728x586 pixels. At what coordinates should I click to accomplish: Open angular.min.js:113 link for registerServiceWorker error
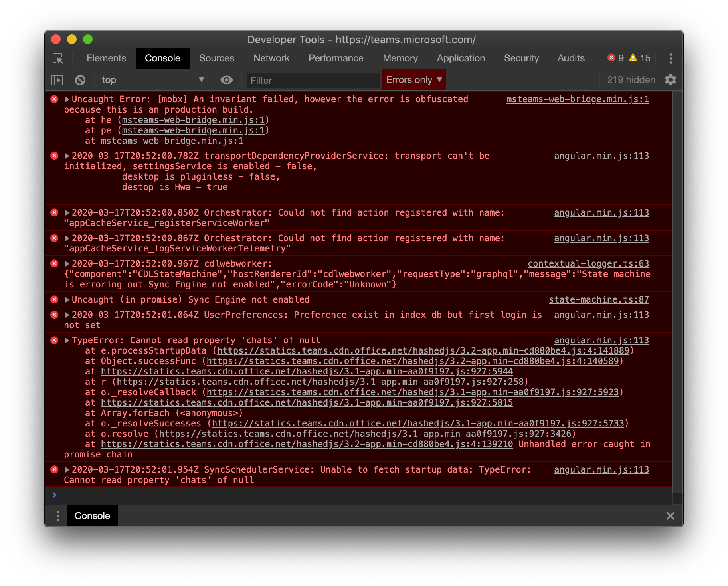coord(601,213)
